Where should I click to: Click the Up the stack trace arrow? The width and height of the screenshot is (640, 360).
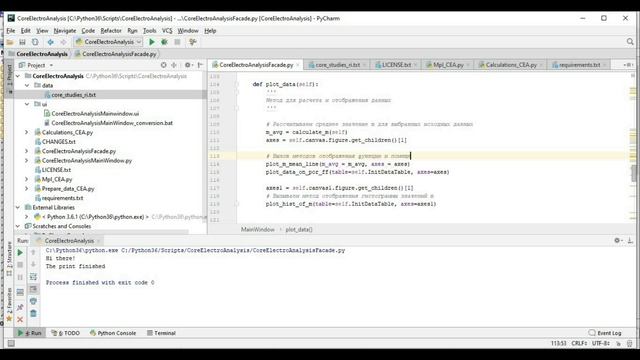click(33, 253)
